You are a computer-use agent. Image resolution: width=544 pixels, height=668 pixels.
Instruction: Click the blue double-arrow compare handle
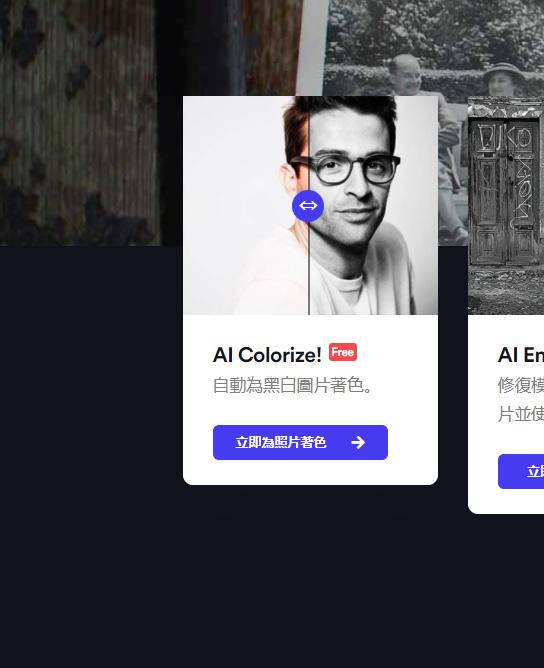point(308,206)
